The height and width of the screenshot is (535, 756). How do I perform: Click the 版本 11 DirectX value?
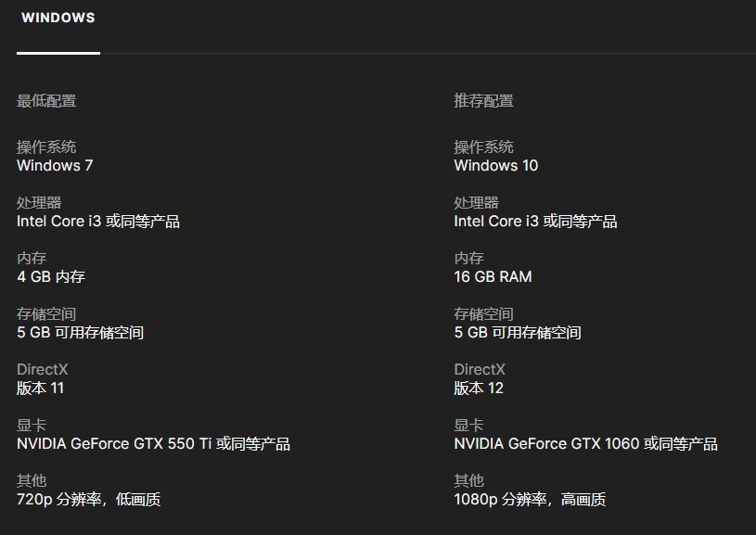[x=40, y=388]
